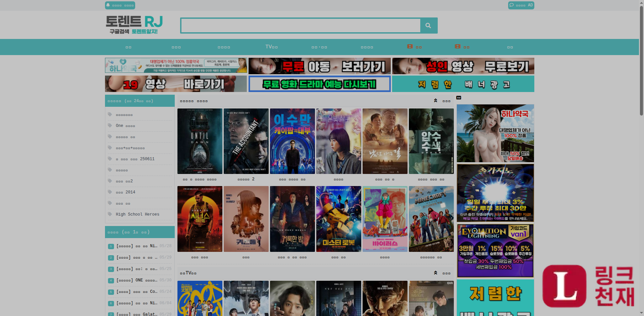This screenshot has height=316, width=644.
Task: Open the Until Dawn movie poster
Action: [200, 141]
